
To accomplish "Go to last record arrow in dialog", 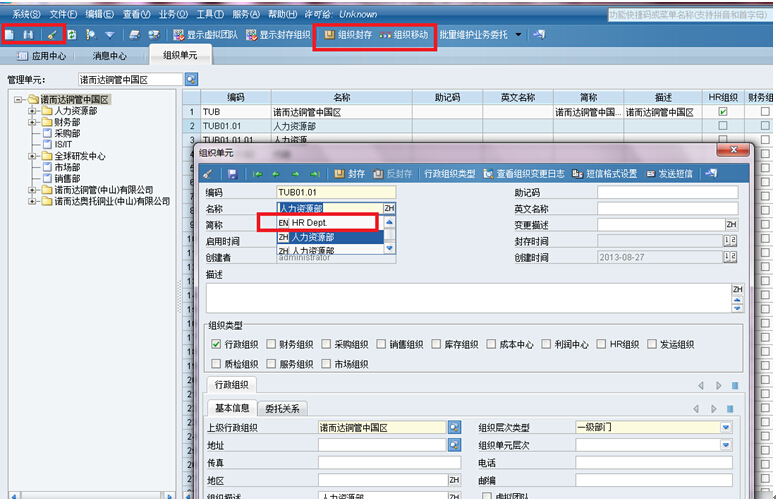I will 314,173.
